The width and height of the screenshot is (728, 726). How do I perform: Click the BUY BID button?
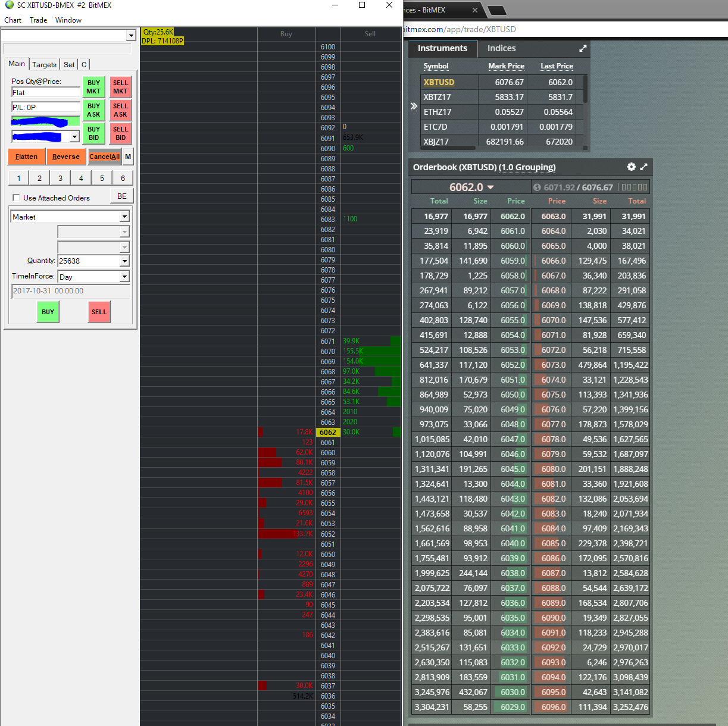pyautogui.click(x=93, y=133)
